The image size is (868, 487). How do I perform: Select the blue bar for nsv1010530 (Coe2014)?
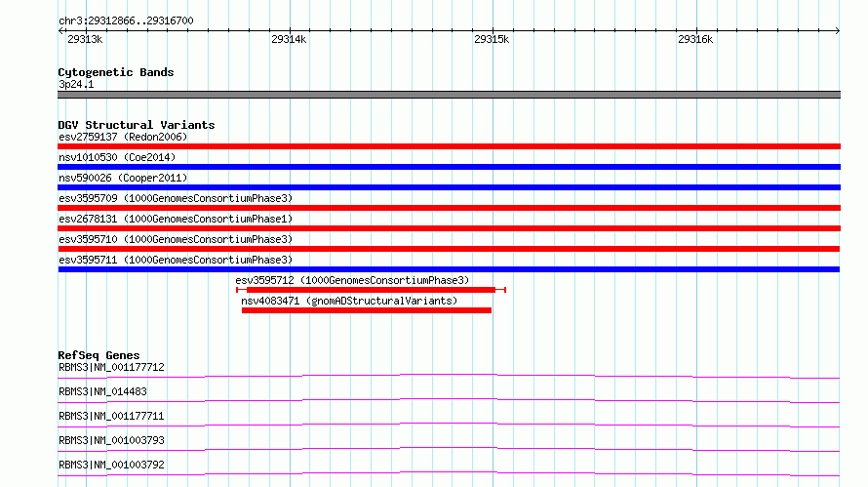click(449, 167)
